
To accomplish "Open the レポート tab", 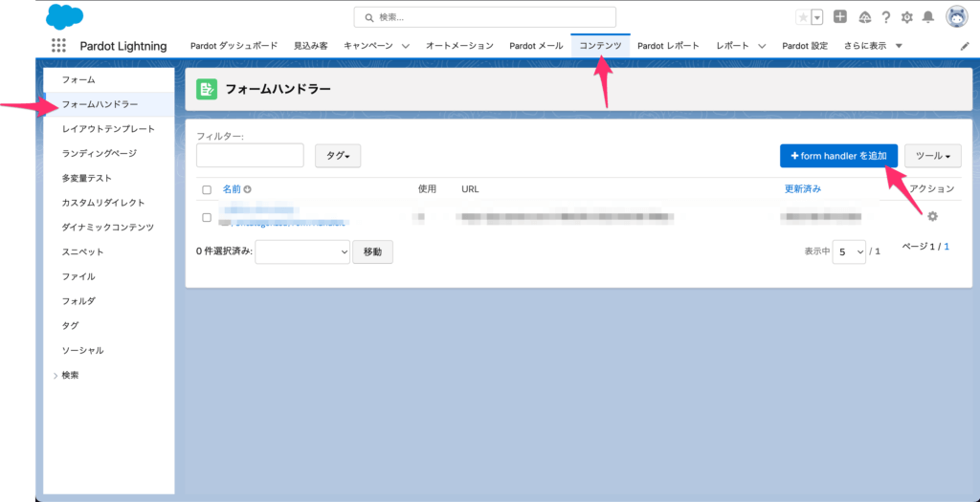I will 732,46.
